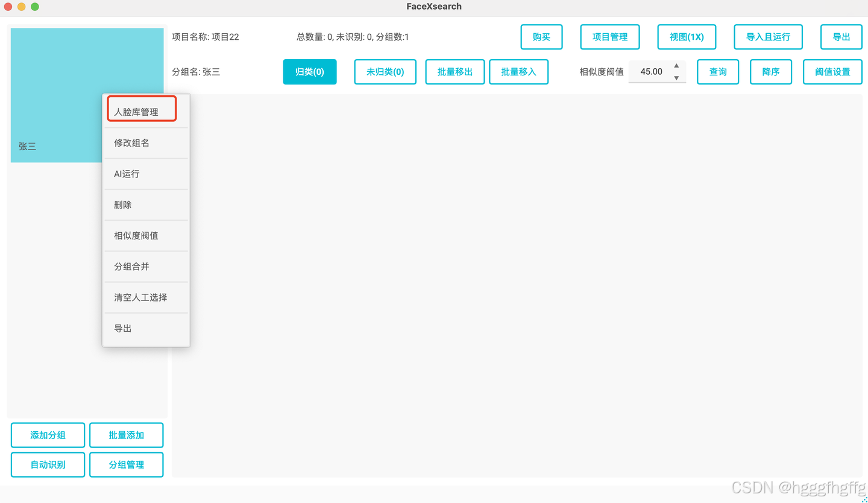Click the top-right 导出 button
The image size is (868, 503).
841,37
